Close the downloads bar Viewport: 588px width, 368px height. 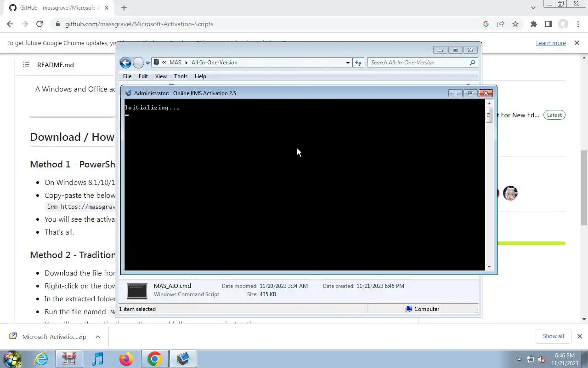pyautogui.click(x=579, y=336)
